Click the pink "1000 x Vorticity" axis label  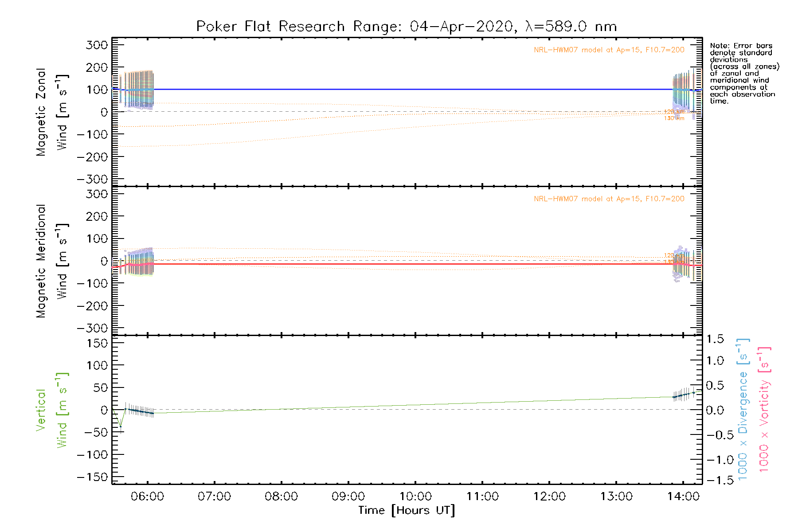(x=764, y=410)
